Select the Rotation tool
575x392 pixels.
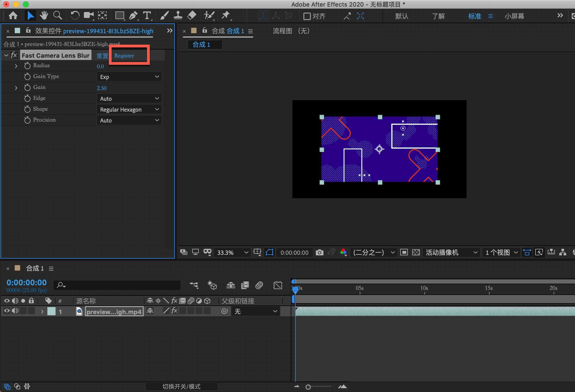point(75,16)
